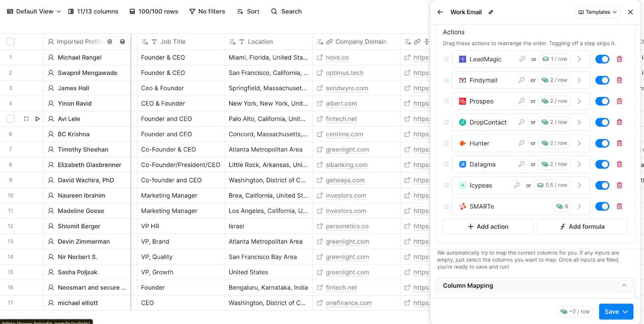Toggle off the Icypeas action

tap(602, 185)
